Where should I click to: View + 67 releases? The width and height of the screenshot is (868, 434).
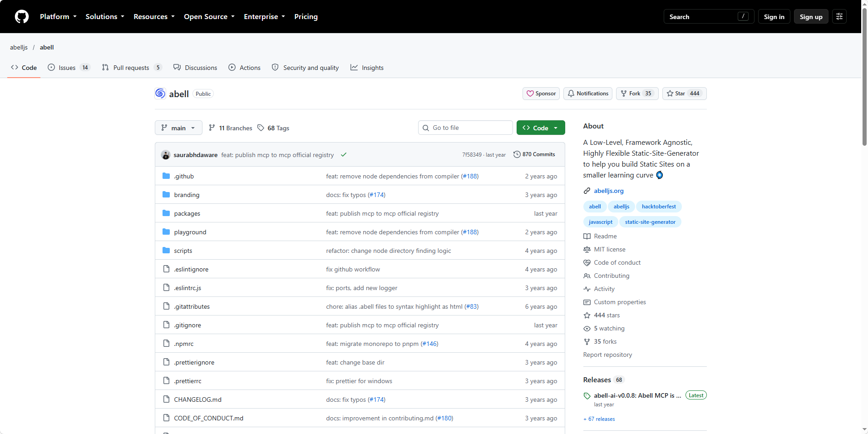click(599, 419)
